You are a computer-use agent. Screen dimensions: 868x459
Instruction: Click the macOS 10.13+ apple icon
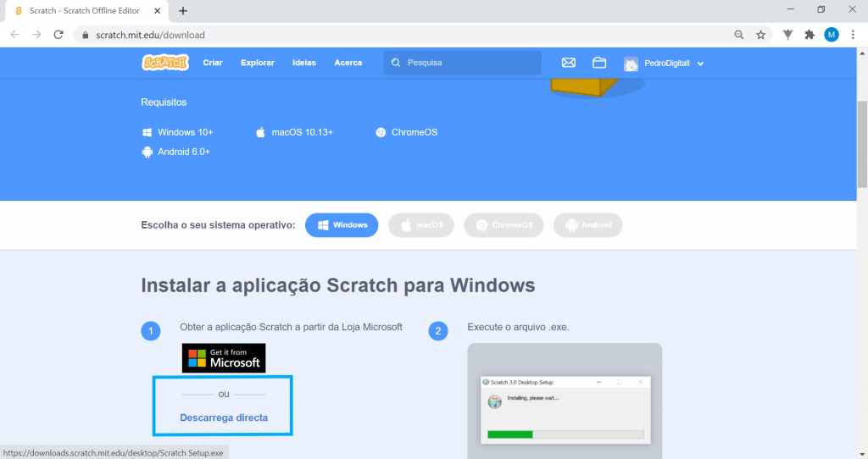tap(260, 132)
